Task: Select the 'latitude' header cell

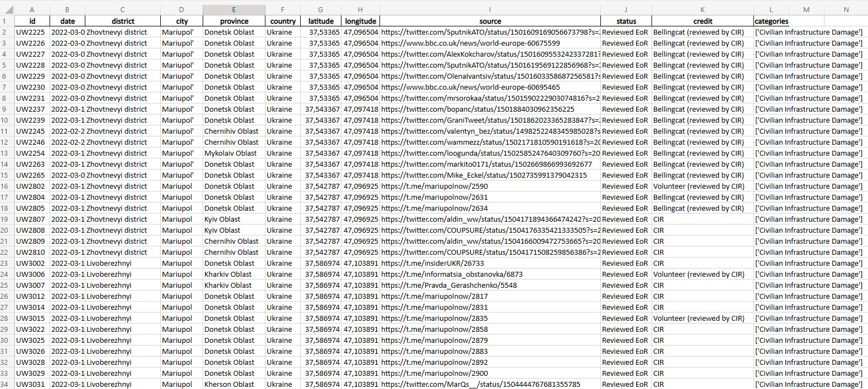Action: click(321, 21)
